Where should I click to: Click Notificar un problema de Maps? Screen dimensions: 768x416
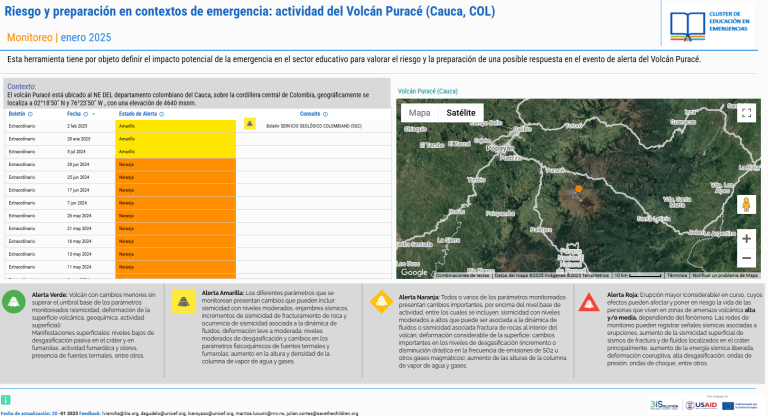click(725, 275)
